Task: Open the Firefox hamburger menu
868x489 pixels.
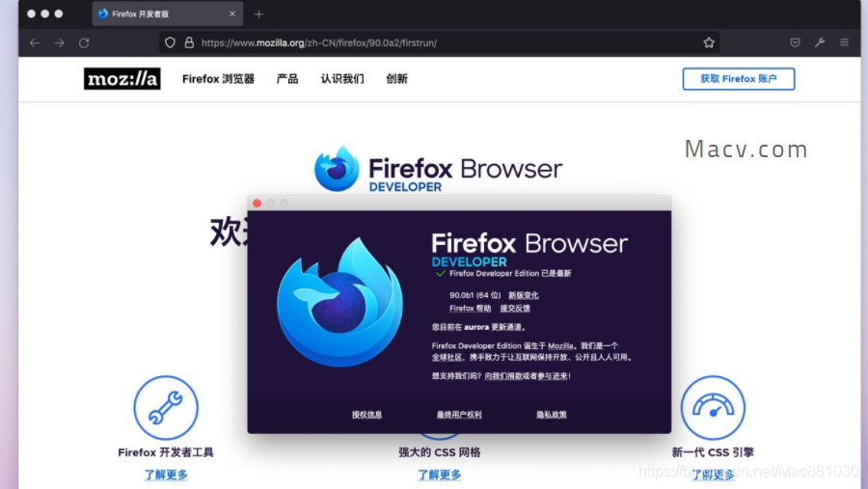Action: [x=844, y=42]
